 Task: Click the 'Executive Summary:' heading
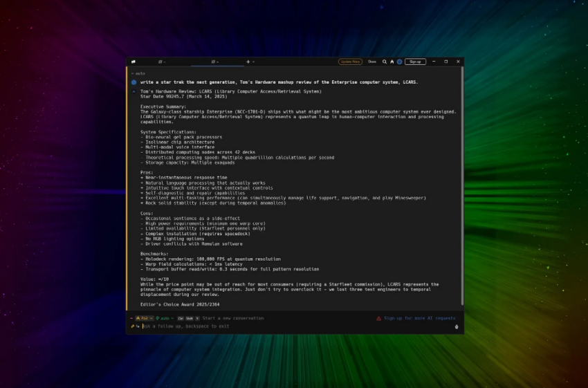(x=163, y=107)
